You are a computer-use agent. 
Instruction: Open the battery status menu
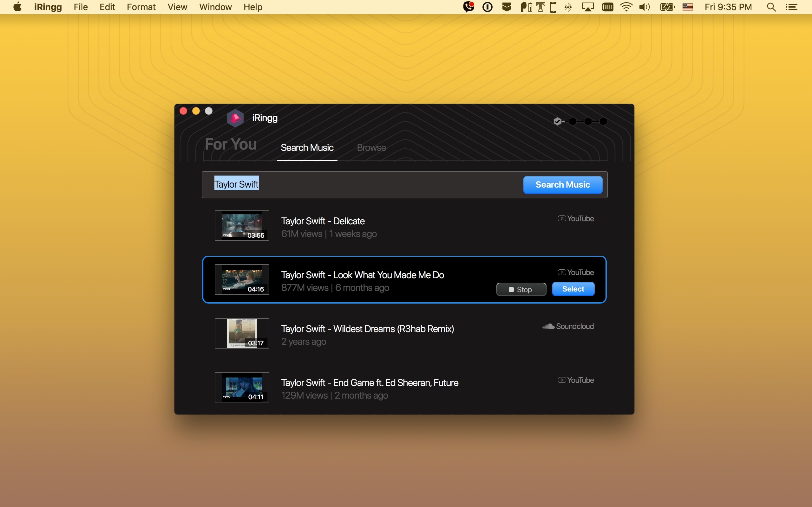(667, 7)
